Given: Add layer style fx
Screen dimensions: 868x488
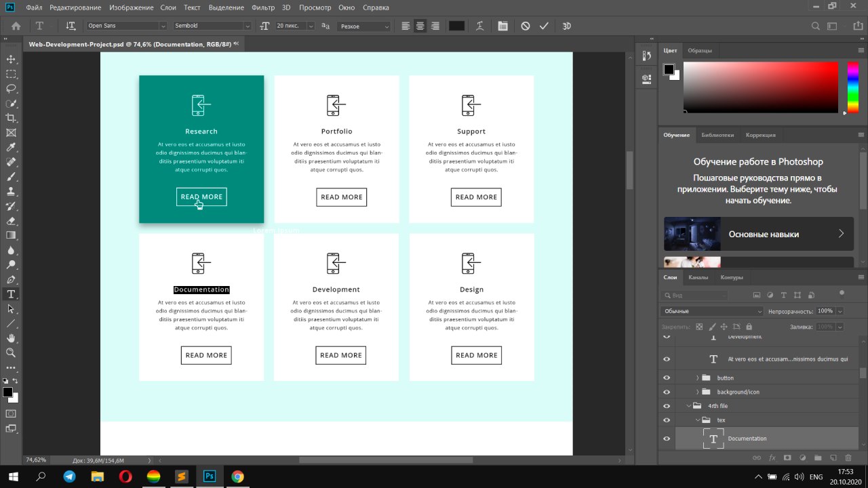Looking at the screenshot, I should 772,458.
